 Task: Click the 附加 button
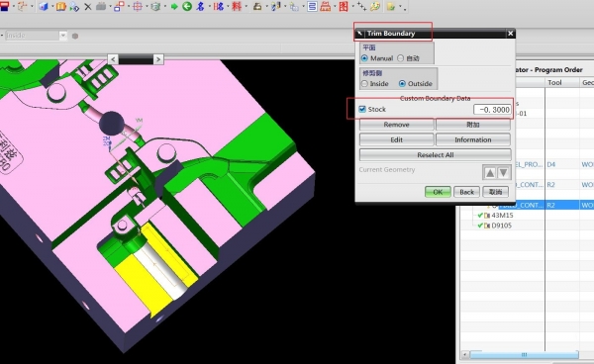coord(473,125)
